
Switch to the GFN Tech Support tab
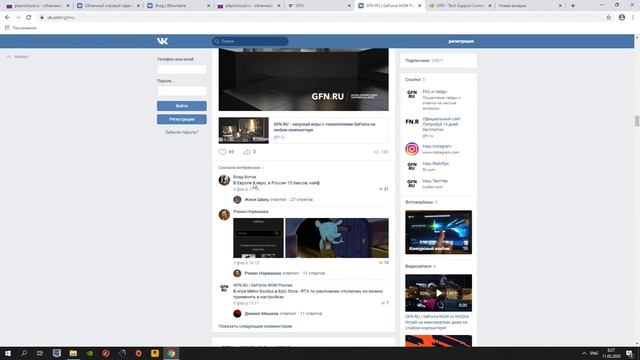459,6
